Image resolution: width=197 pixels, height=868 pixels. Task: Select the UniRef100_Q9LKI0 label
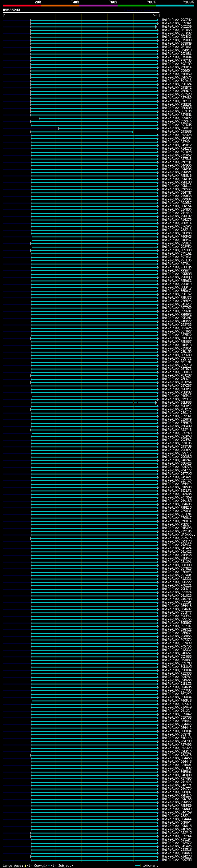point(177,751)
